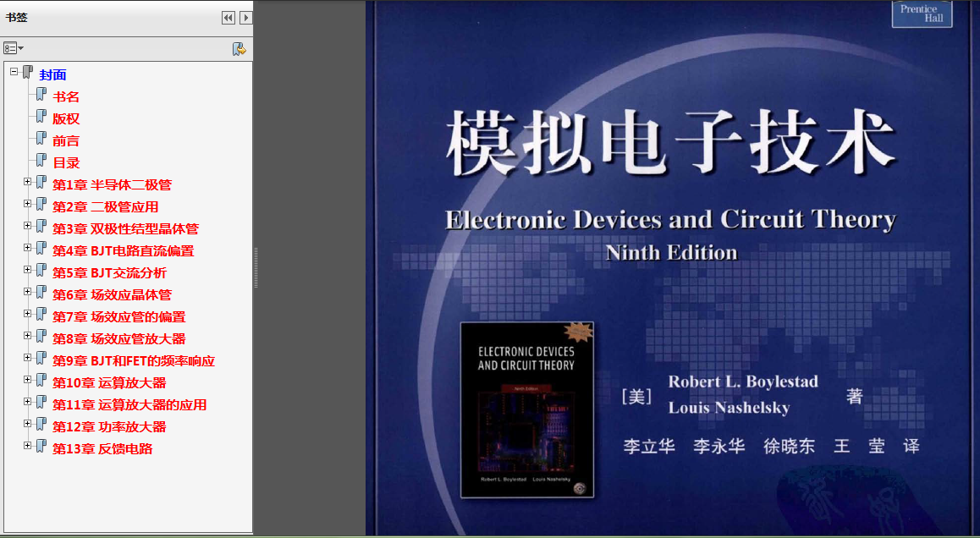Click the small book cover image on the page
980x538 pixels.
coord(527,410)
